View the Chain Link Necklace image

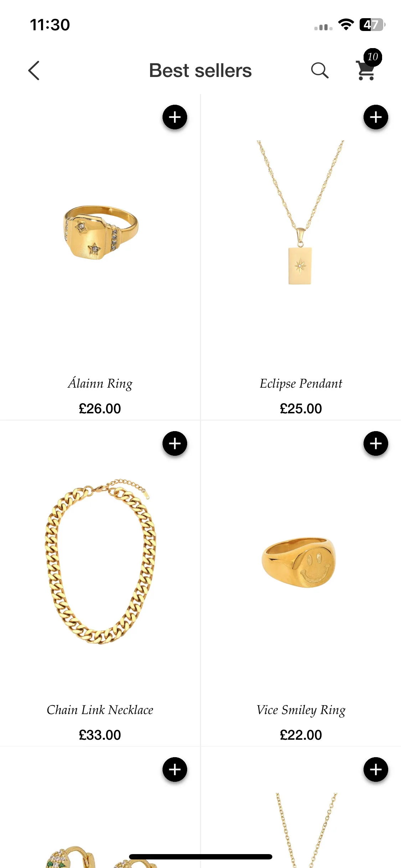pyautogui.click(x=100, y=561)
